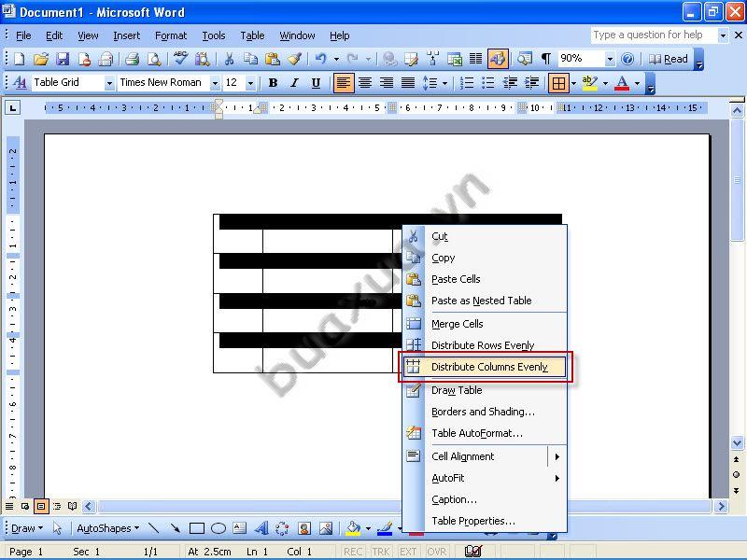Insert Clip Art from Drawing toolbar
Viewport: 747px width, 560px height.
click(304, 528)
